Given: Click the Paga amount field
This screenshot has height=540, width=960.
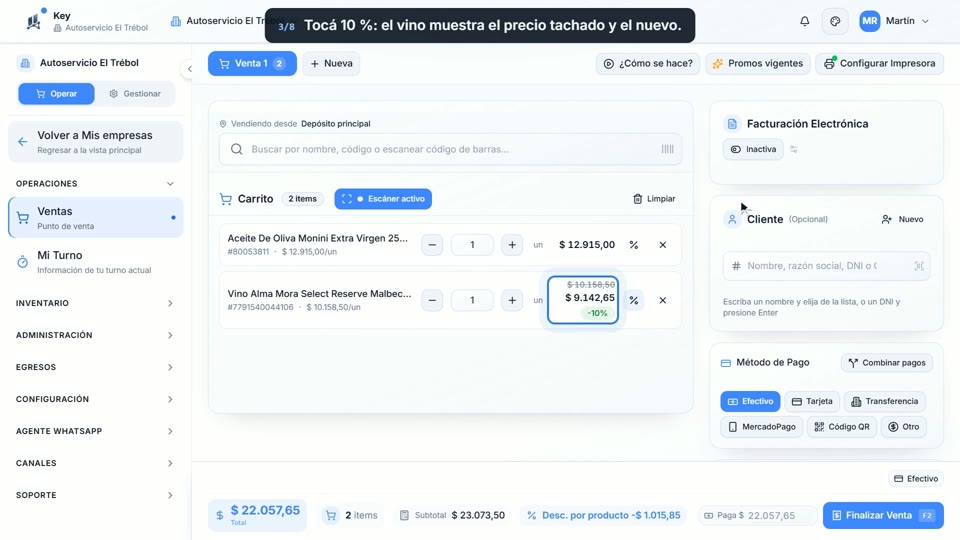Looking at the screenshot, I should point(758,516).
